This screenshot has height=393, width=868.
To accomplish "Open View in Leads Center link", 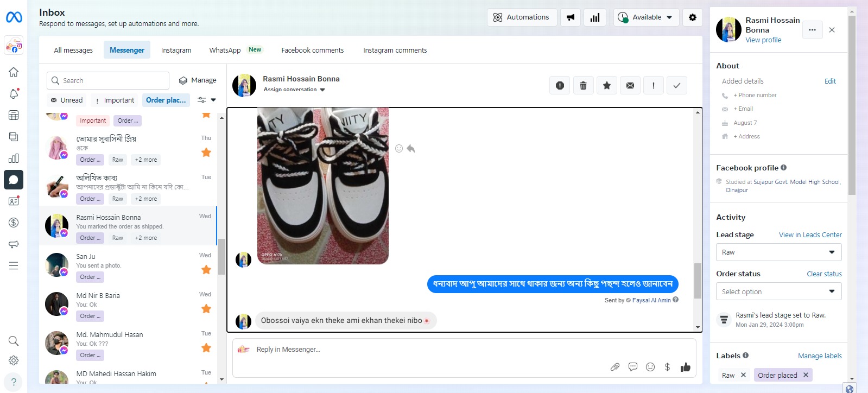I will pyautogui.click(x=810, y=235).
